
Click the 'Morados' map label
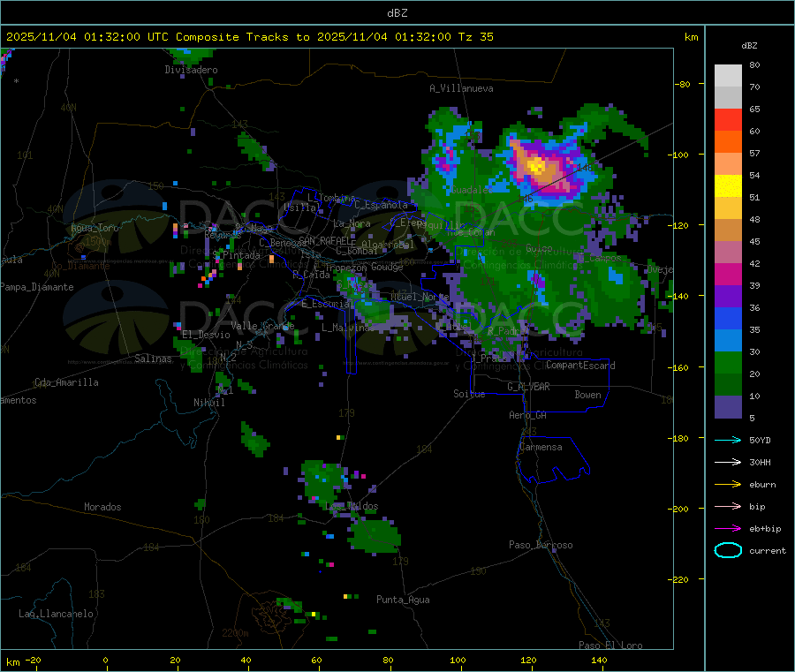coord(102,507)
